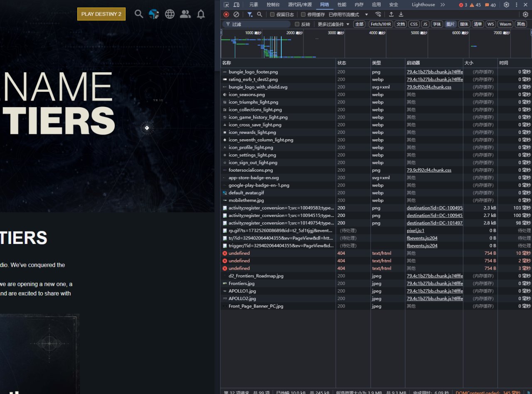The image size is (532, 394).
Task: Select the d2_Frontiers_Roadmap.jpg request row
Action: click(376, 276)
